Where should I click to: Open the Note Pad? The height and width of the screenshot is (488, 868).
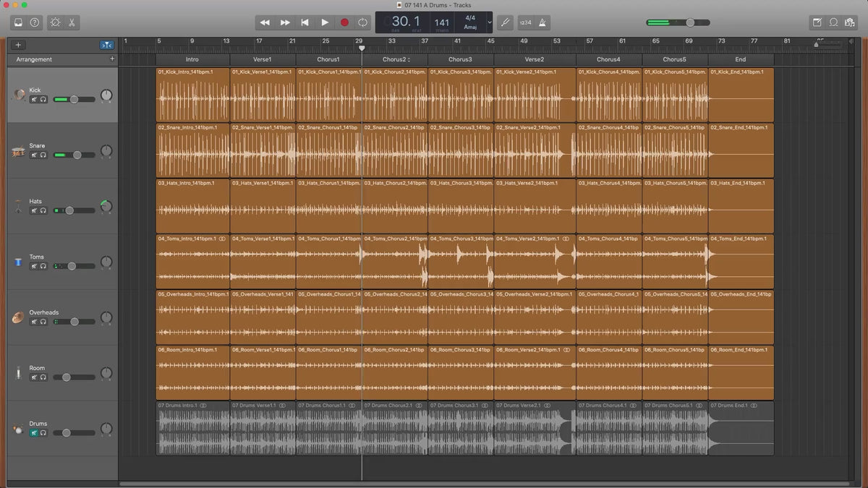pos(817,22)
